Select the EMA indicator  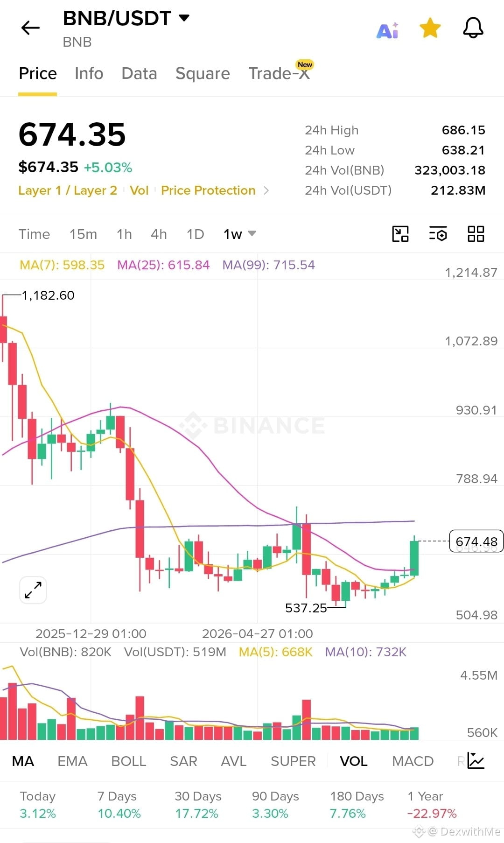coord(72,761)
